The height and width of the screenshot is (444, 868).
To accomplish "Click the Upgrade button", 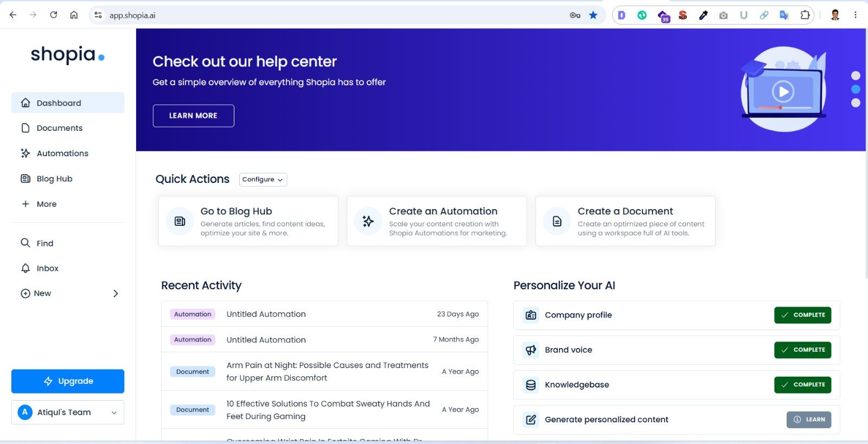I will (68, 381).
